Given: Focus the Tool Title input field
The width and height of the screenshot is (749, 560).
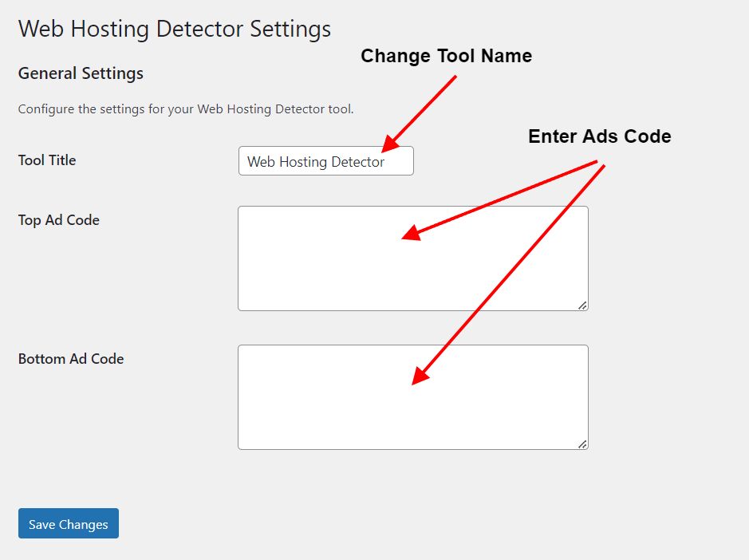Looking at the screenshot, I should [325, 161].
